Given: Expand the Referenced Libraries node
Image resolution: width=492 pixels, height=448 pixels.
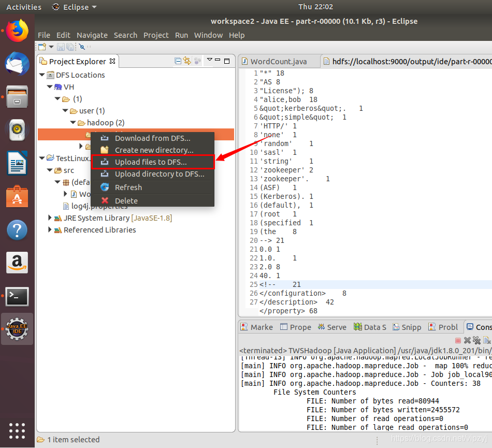Looking at the screenshot, I should 50,229.
